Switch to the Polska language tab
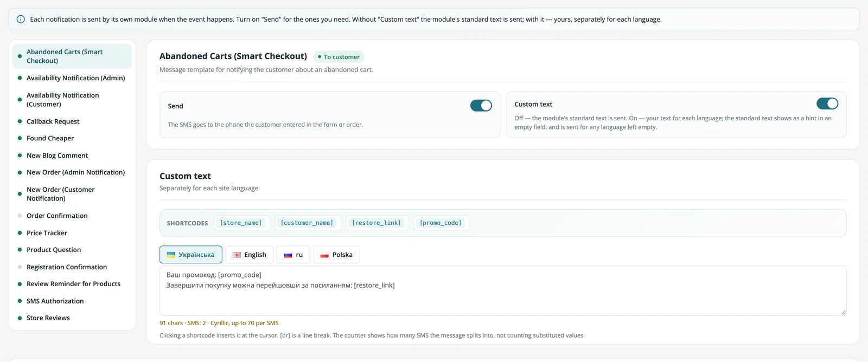 (x=336, y=255)
